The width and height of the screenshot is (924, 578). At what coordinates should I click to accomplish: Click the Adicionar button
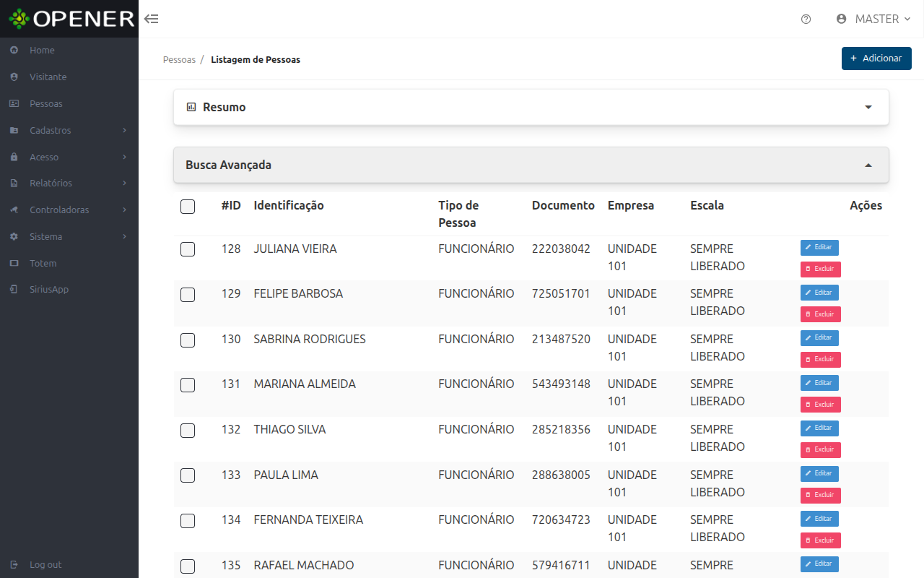click(x=876, y=59)
